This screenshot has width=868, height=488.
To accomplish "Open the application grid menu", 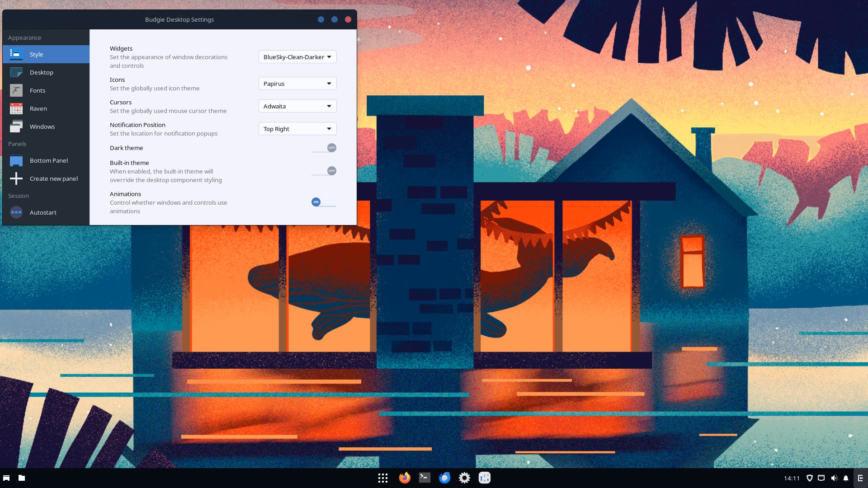I will (x=383, y=478).
